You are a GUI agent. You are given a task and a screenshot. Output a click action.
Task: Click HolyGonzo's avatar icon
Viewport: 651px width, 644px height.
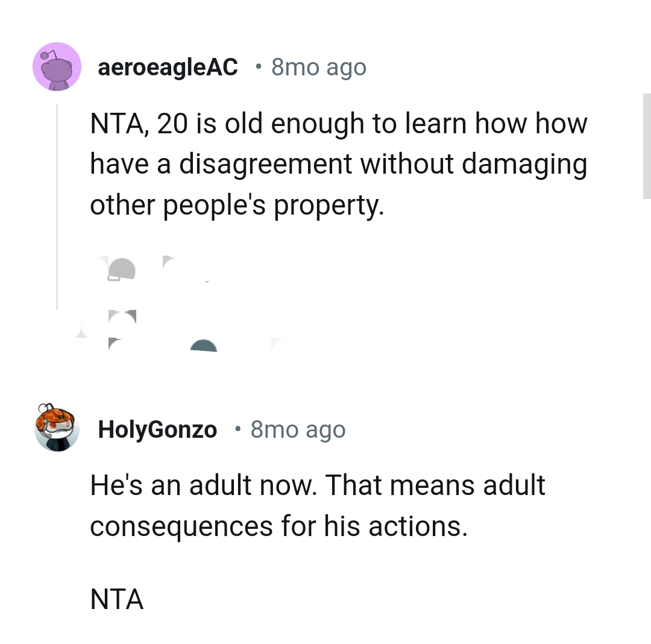pyautogui.click(x=57, y=429)
